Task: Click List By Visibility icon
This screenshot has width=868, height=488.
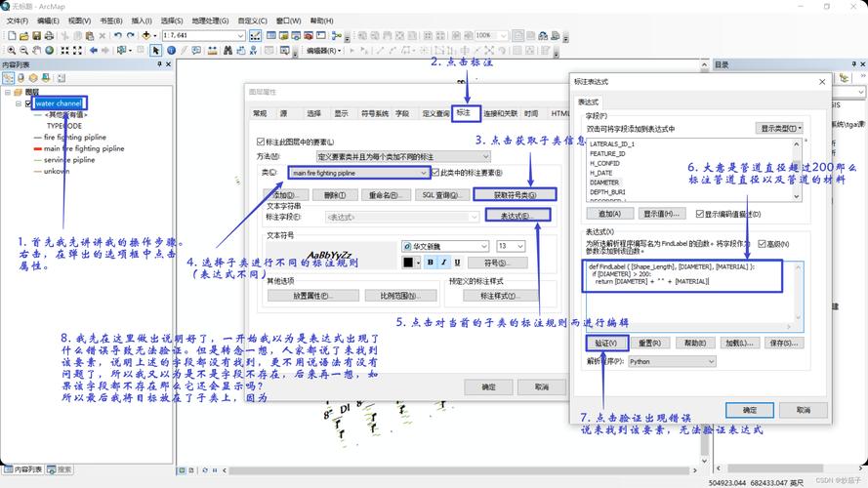Action: 33,78
